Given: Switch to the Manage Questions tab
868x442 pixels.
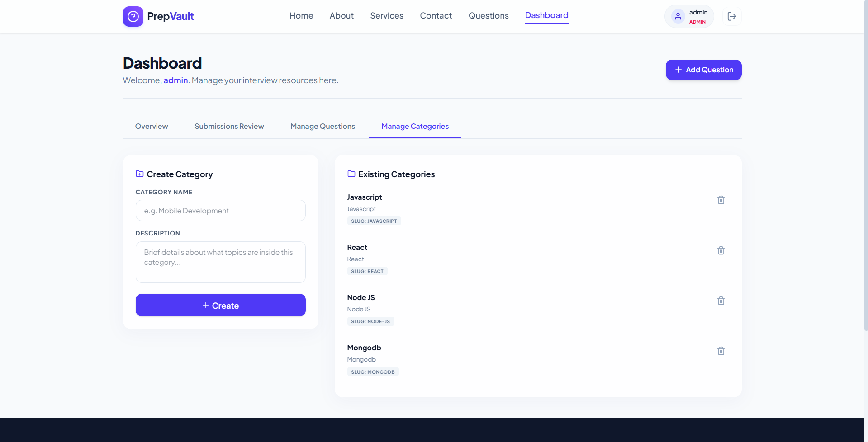Looking at the screenshot, I should 323,126.
